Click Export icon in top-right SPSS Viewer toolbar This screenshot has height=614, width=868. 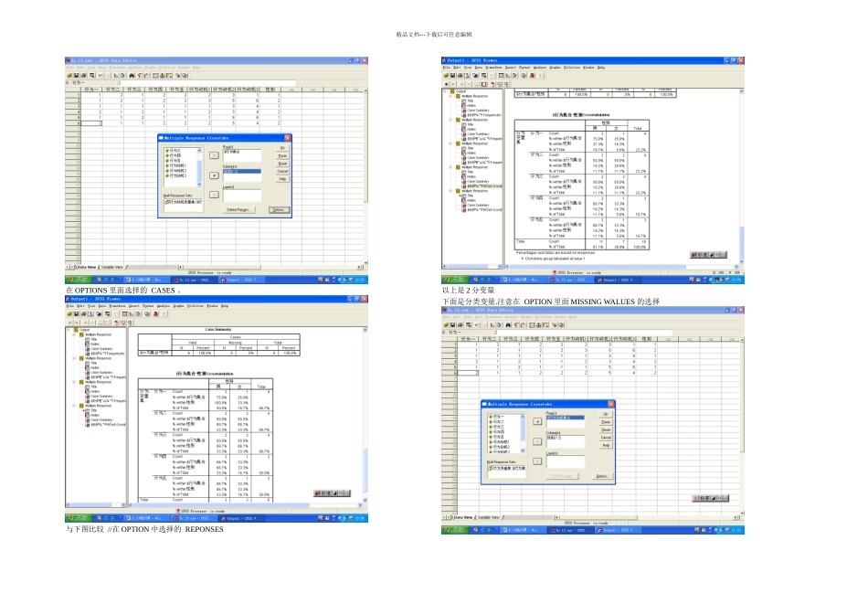point(475,75)
